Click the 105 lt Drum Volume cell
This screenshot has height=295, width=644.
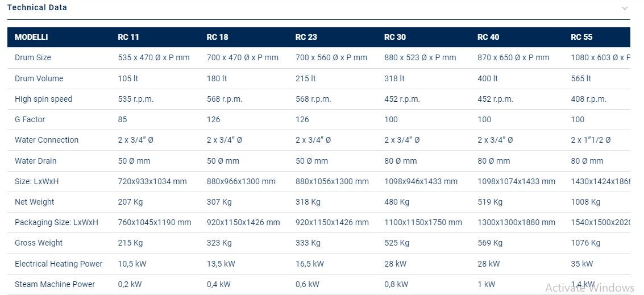coord(128,78)
